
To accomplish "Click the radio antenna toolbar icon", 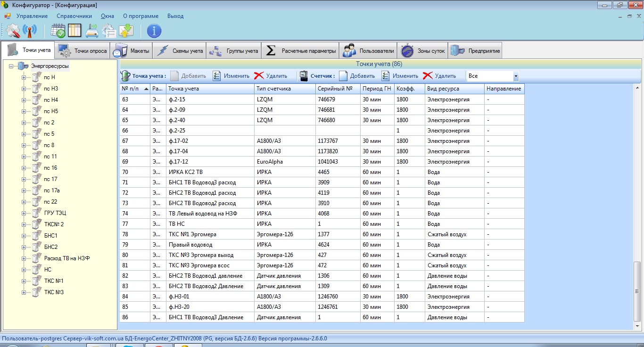I will tap(30, 31).
